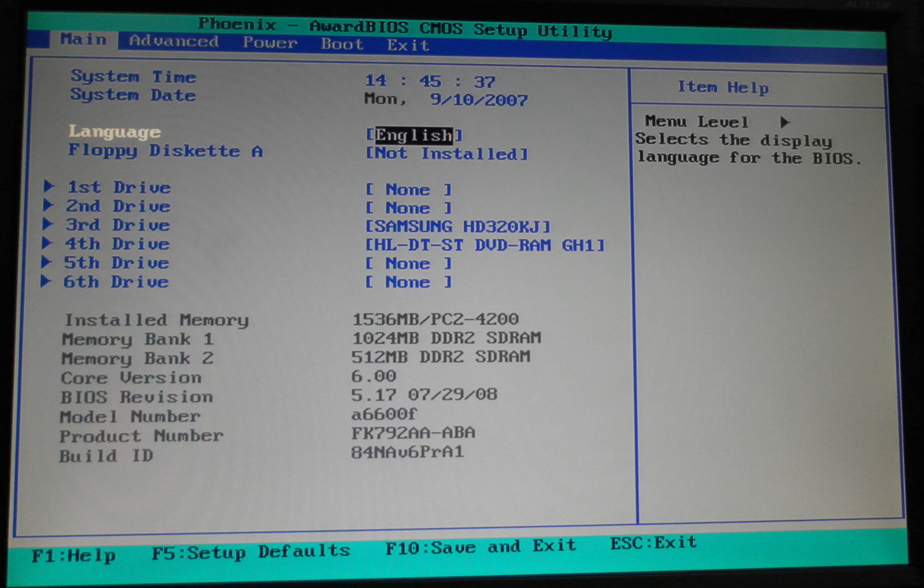Click the Memory Bank 2 label

137,358
